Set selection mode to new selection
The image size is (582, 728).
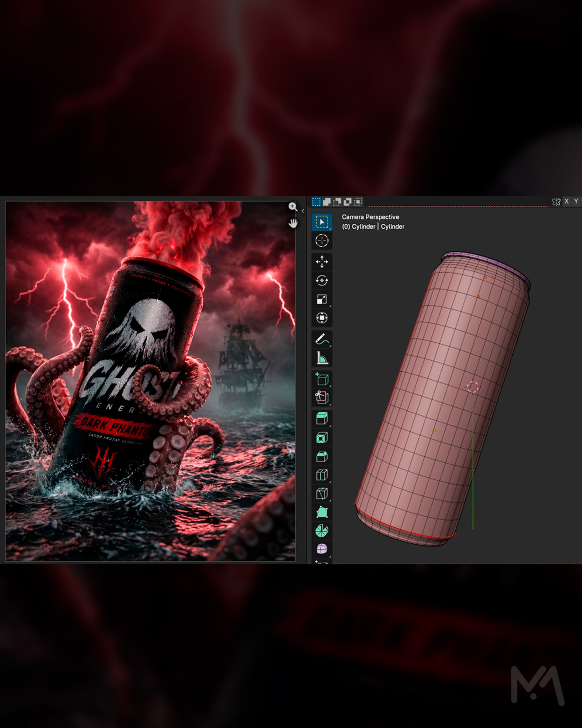[x=316, y=202]
